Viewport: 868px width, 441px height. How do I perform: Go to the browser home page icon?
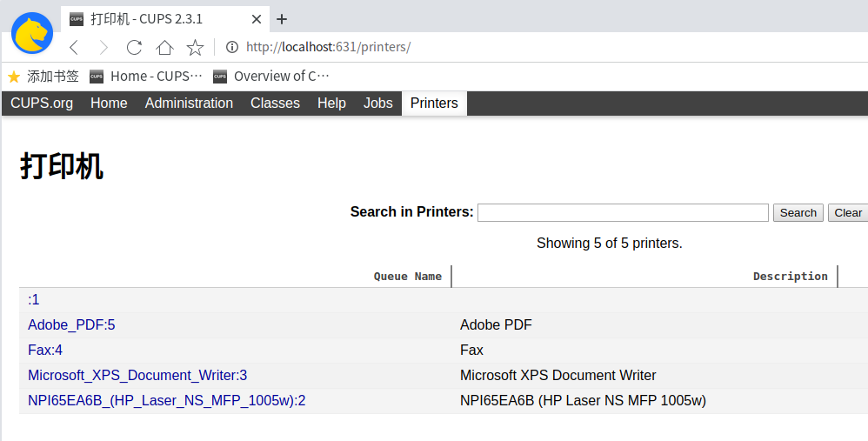pyautogui.click(x=164, y=47)
